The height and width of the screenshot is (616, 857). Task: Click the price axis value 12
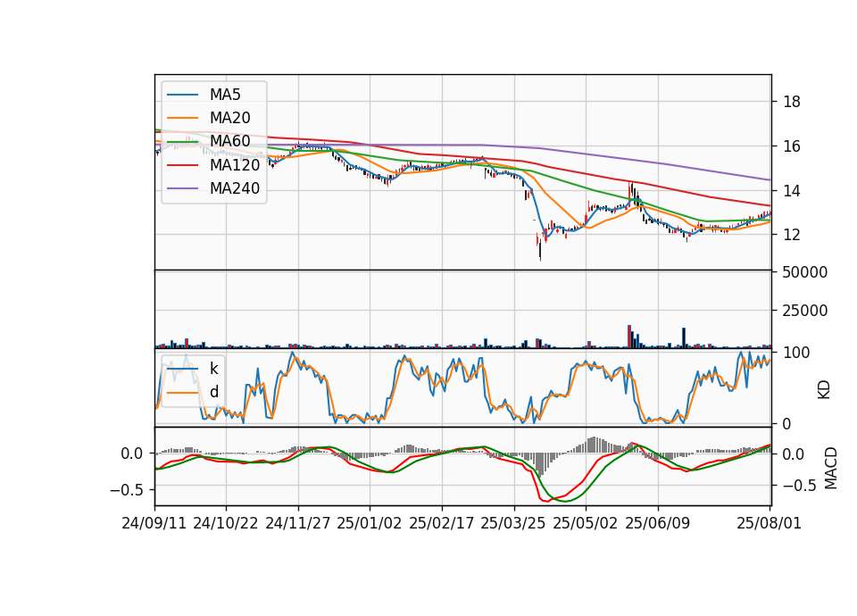[x=792, y=235]
